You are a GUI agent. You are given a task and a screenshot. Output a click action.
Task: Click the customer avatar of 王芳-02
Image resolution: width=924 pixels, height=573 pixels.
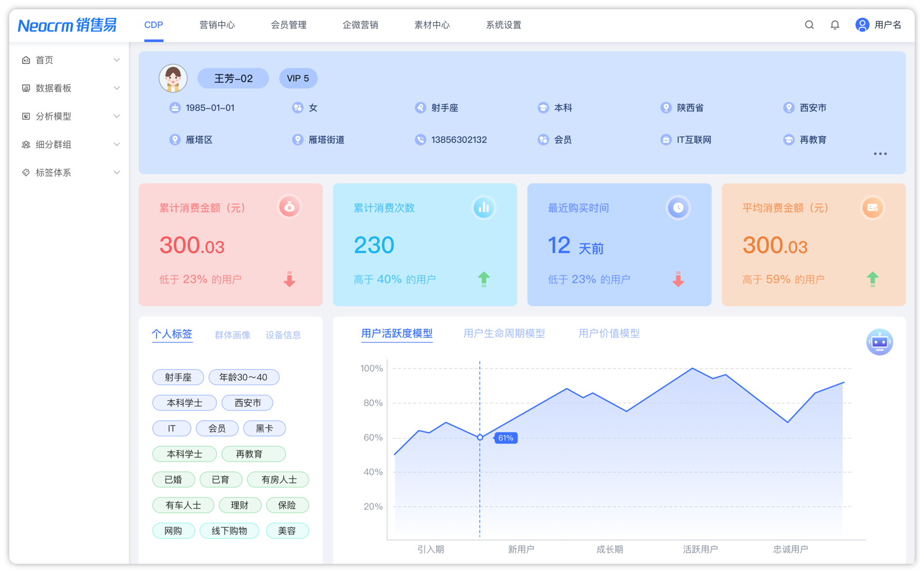point(173,78)
